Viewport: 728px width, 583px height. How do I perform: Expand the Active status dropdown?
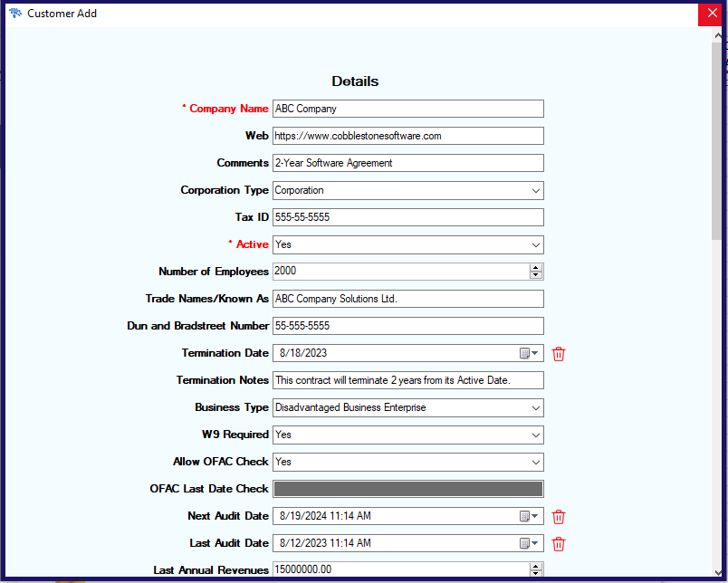point(536,244)
